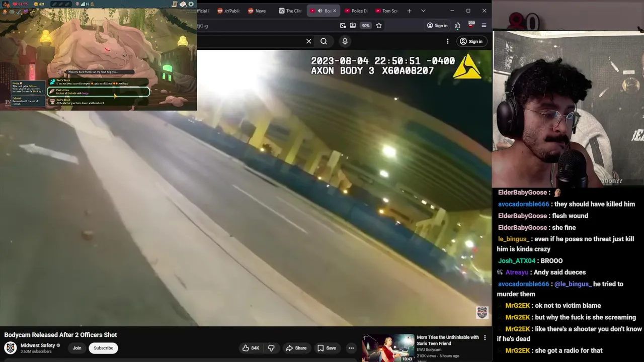Open a new browser tab
644x362 pixels.
coord(409,11)
